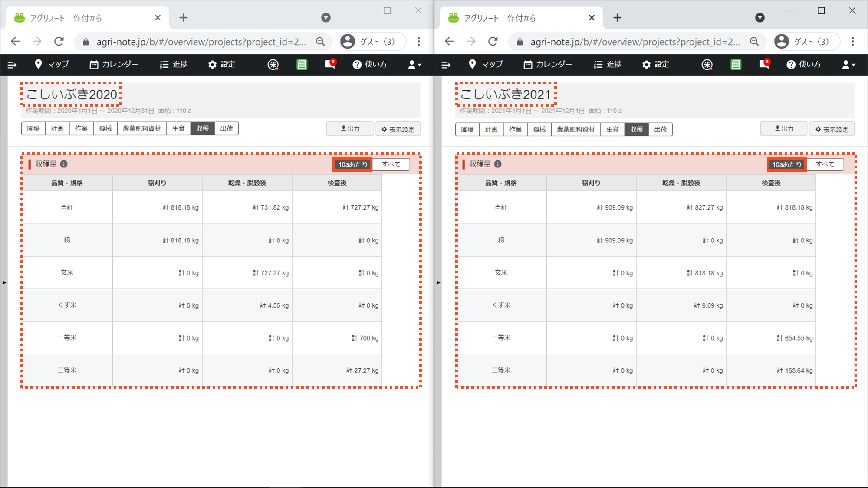Click 表示設定 button in right window
The image size is (868, 488).
click(832, 129)
